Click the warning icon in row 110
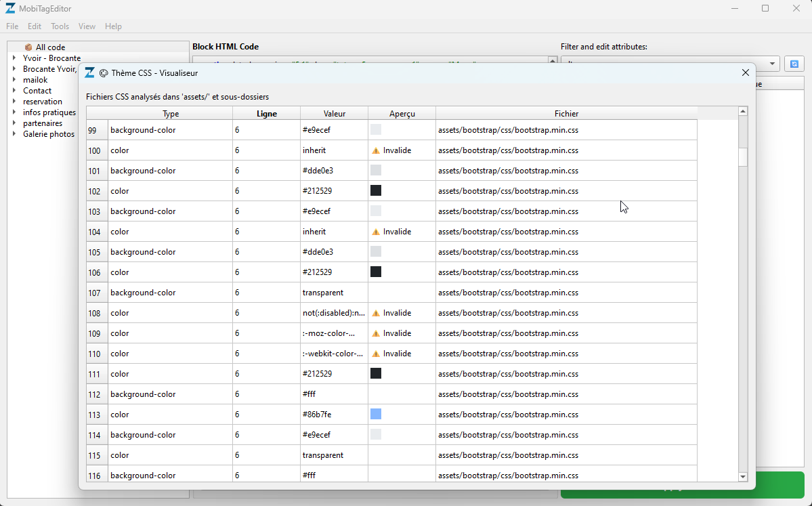Screen dimensions: 812x506 coord(376,354)
